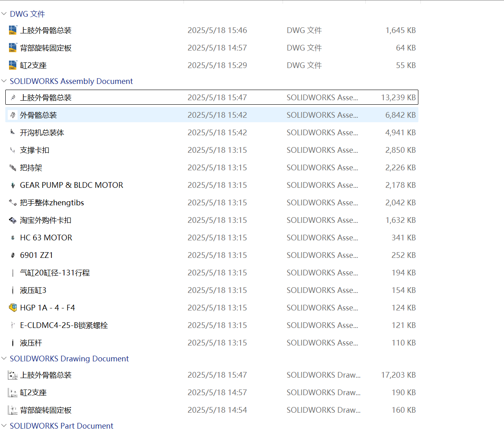This screenshot has height=429, width=504.
Task: Click the date 2025/5/18 14:54
Action: (217, 410)
